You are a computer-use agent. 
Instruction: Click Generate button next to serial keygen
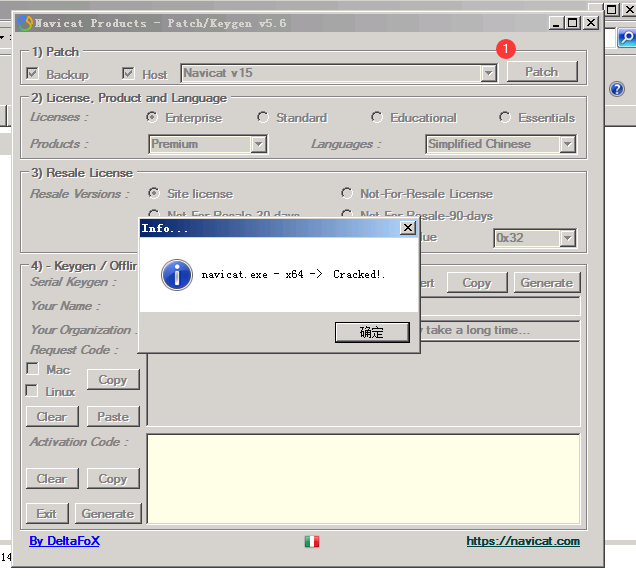click(547, 283)
